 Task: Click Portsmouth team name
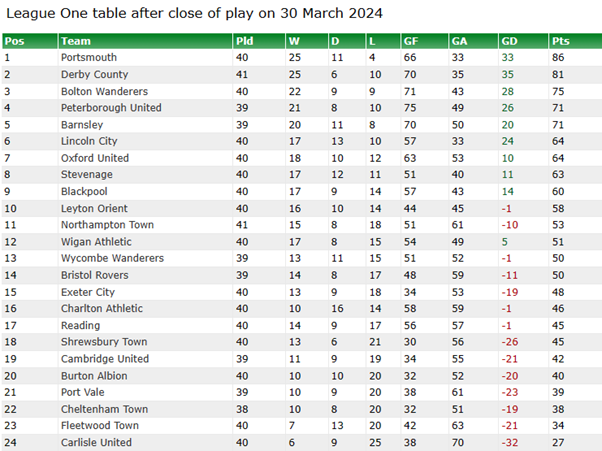89,58
